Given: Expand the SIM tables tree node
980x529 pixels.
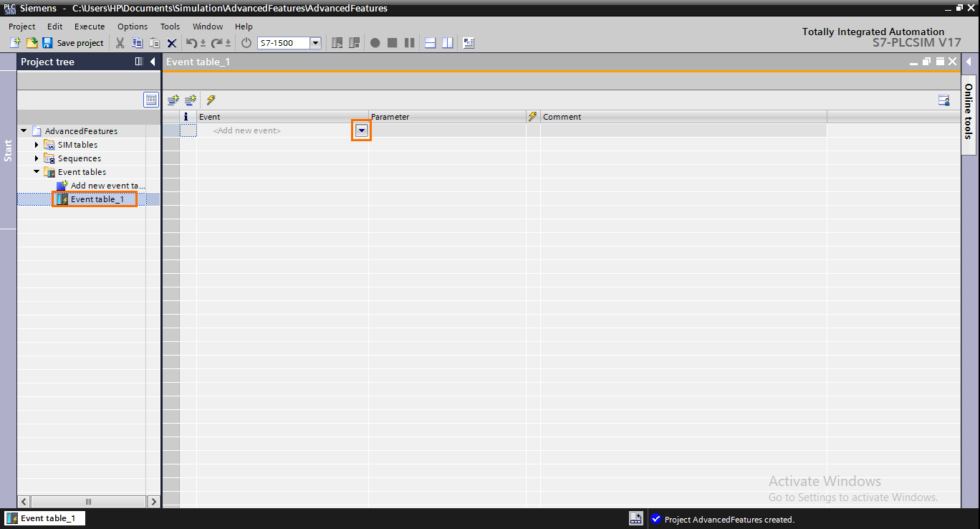Looking at the screenshot, I should (x=35, y=144).
